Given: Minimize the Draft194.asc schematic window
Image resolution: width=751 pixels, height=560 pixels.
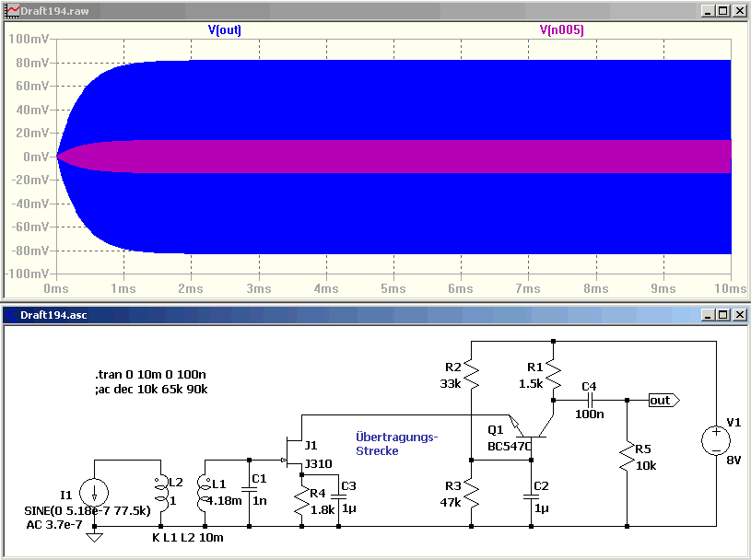Looking at the screenshot, I should coord(708,314).
